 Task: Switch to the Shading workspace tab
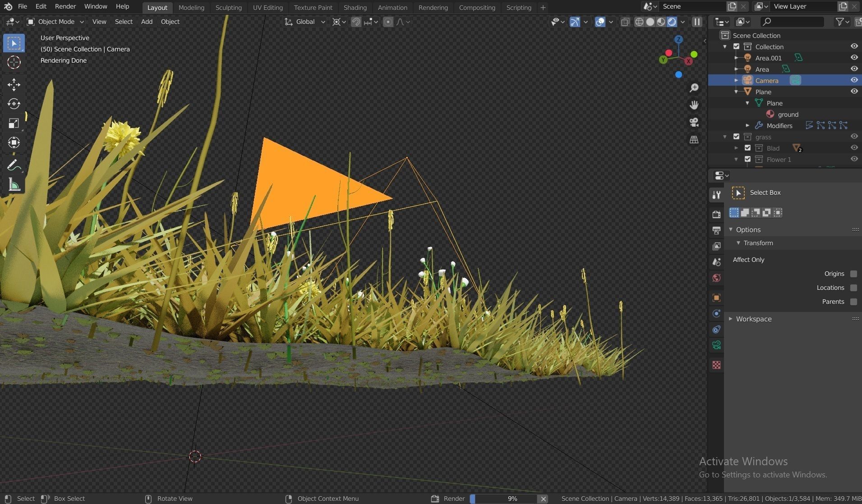pyautogui.click(x=355, y=7)
